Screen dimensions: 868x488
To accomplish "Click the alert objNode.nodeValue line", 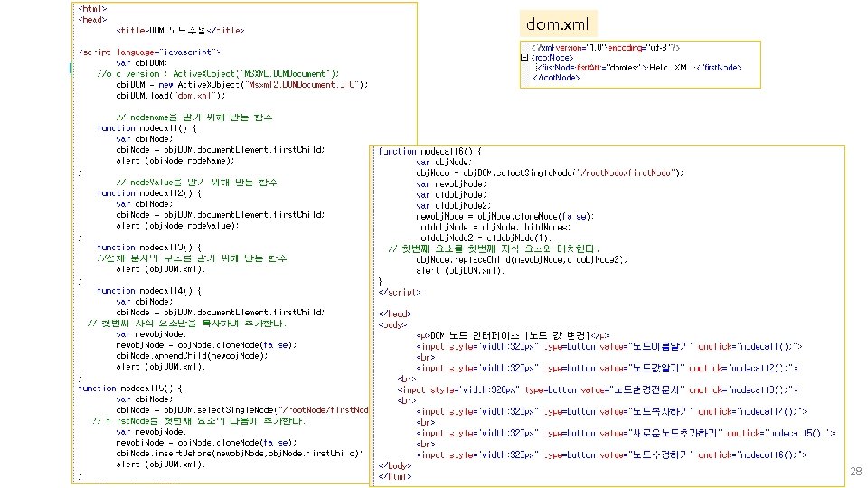I will click(x=178, y=226).
